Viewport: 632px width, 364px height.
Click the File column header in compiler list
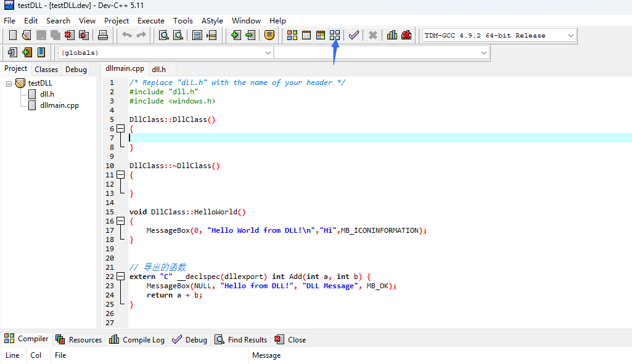(x=60, y=355)
